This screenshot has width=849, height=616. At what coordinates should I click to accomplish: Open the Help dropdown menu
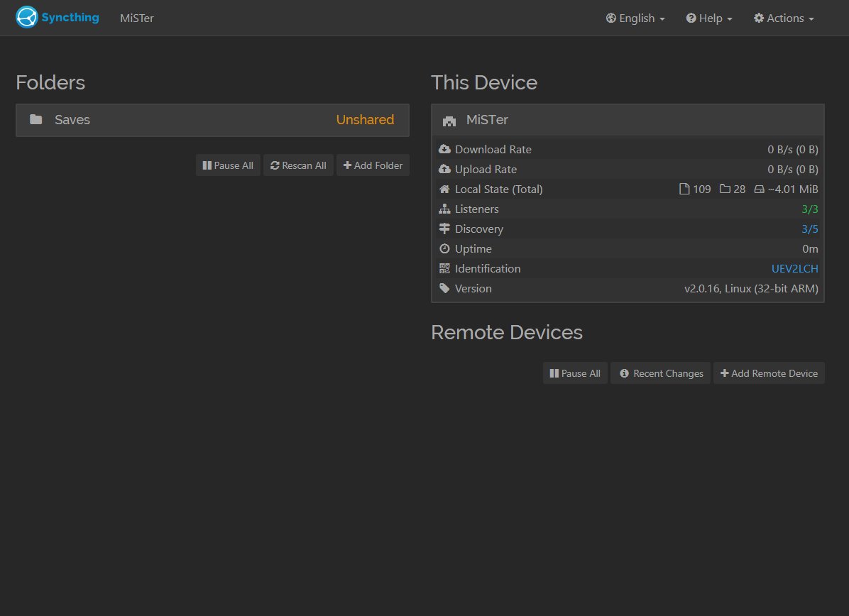[709, 18]
